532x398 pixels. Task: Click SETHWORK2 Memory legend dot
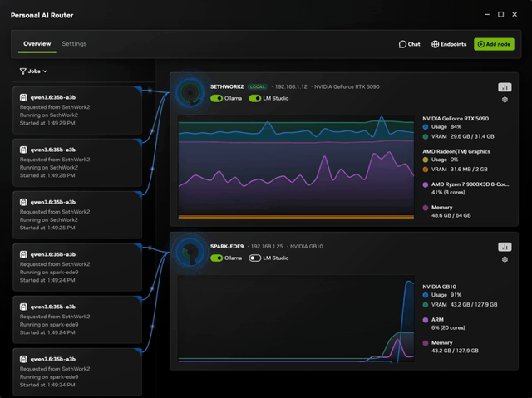426,208
